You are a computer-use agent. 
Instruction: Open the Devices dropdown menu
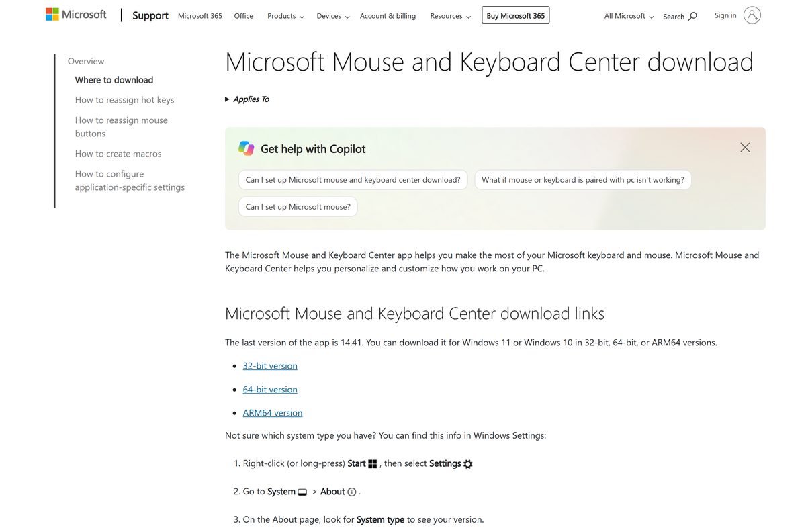pos(333,16)
